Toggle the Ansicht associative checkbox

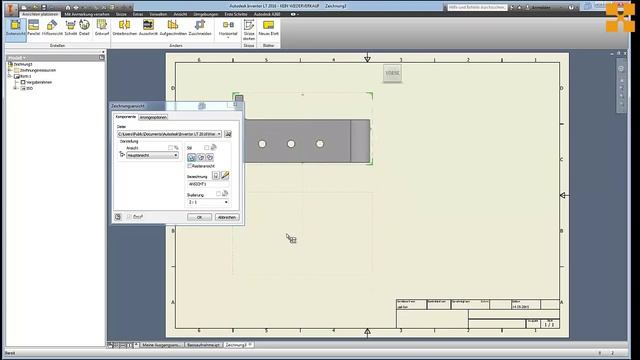(x=171, y=148)
